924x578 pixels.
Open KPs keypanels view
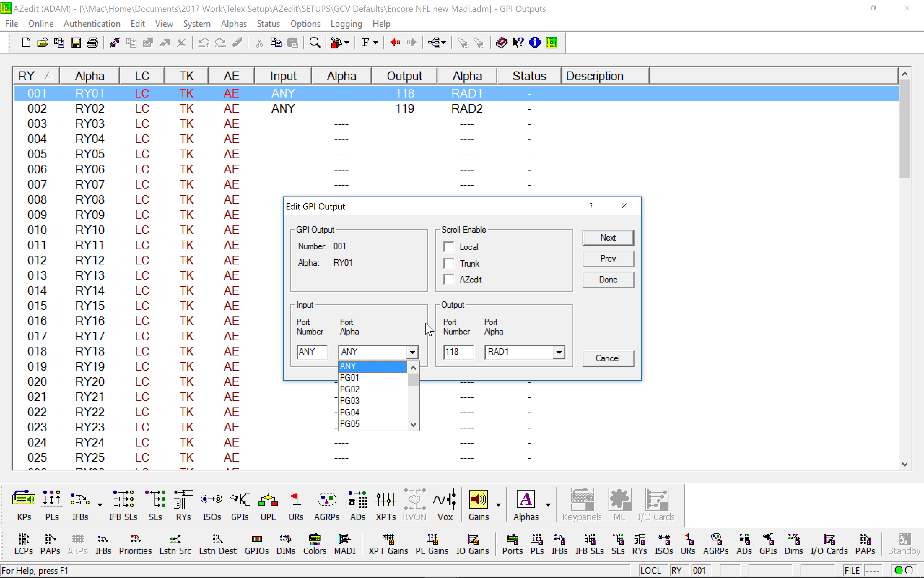click(x=24, y=505)
